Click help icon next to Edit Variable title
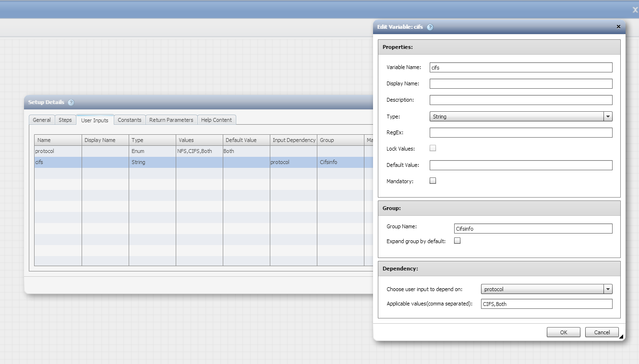639x364 pixels. point(430,27)
